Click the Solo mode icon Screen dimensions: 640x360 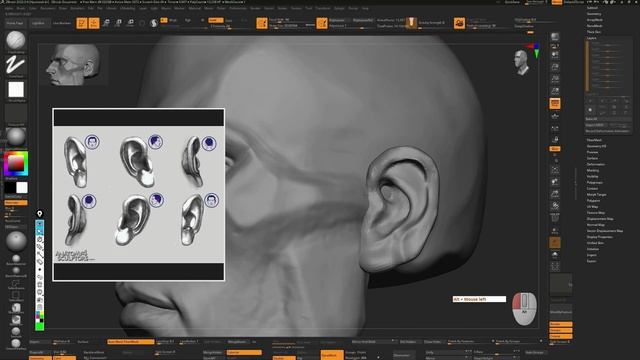[x=555, y=255]
